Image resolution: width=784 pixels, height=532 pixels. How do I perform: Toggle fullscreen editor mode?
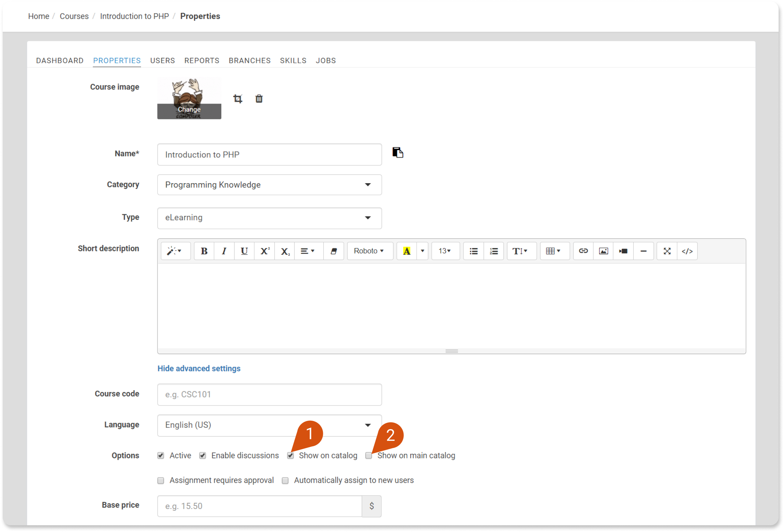[667, 251]
